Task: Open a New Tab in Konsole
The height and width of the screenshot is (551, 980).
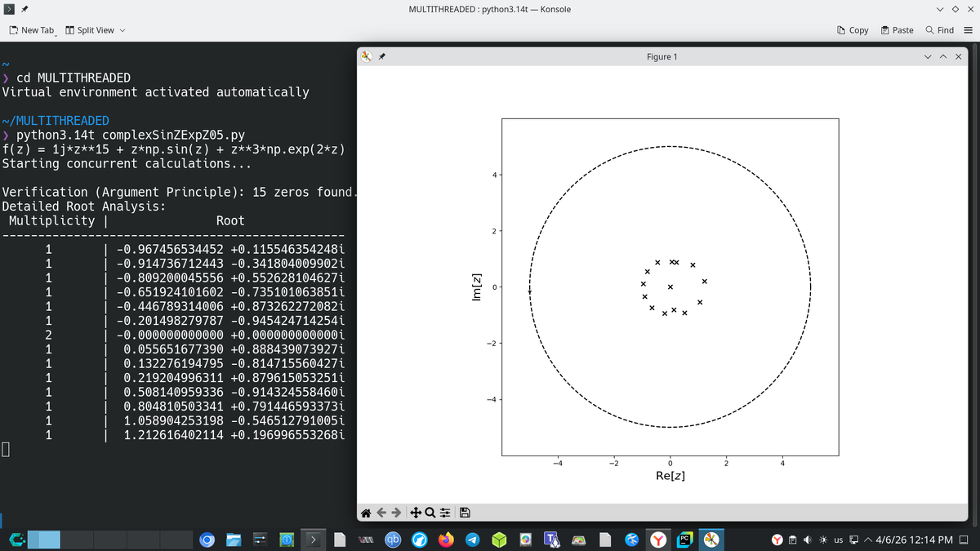Action: point(32,30)
